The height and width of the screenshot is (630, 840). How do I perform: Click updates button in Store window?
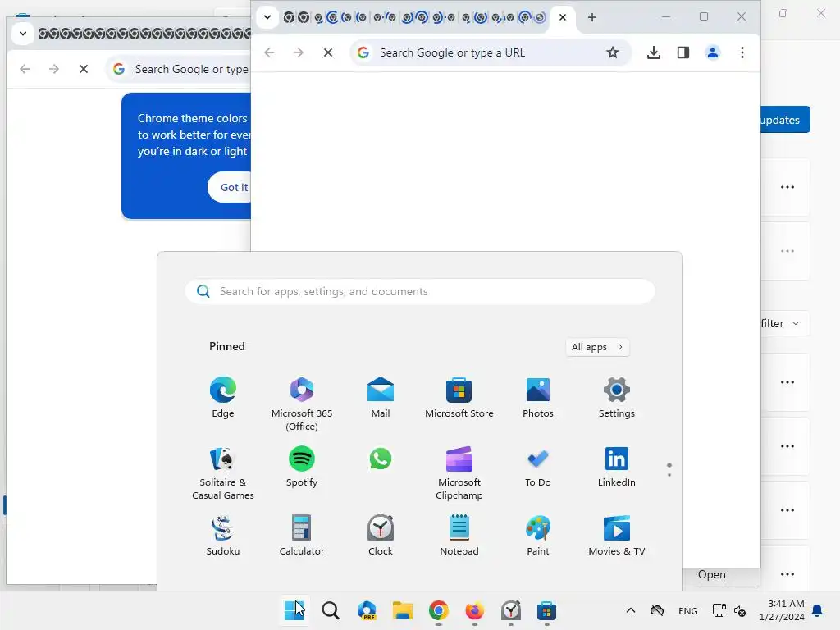point(785,120)
